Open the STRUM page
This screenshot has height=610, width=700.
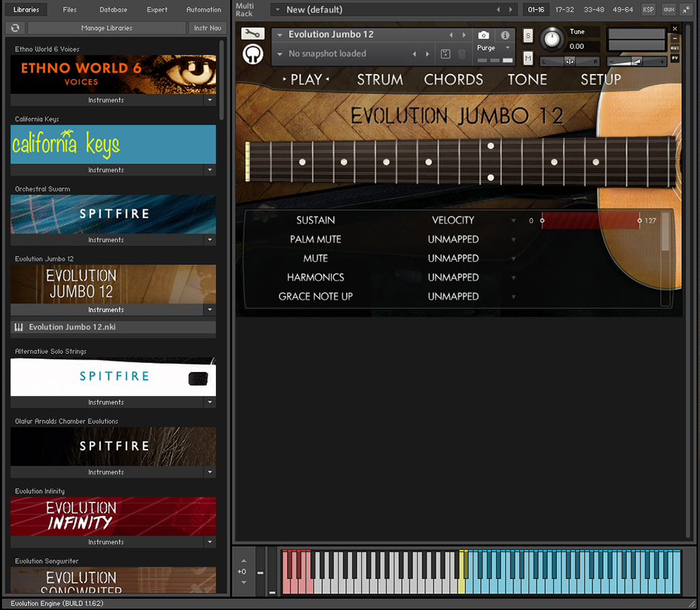380,80
